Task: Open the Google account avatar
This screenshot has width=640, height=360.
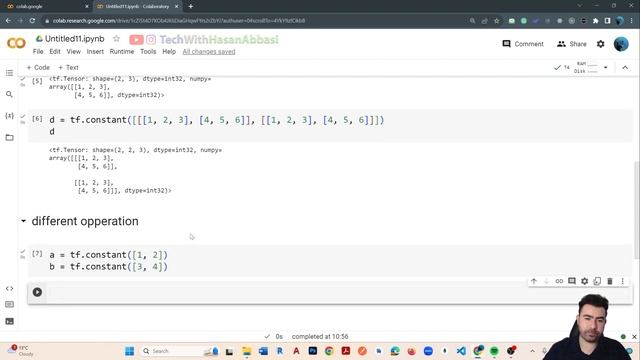Action: (x=621, y=44)
